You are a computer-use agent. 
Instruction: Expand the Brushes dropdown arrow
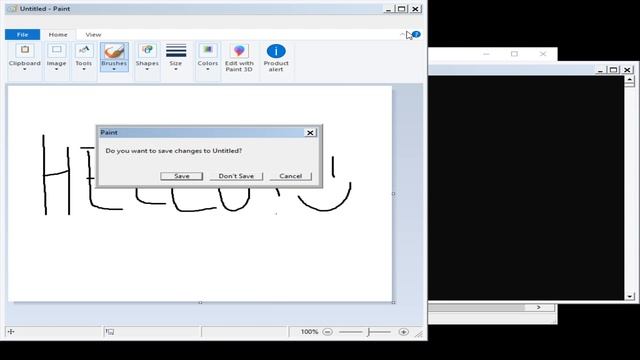click(114, 69)
